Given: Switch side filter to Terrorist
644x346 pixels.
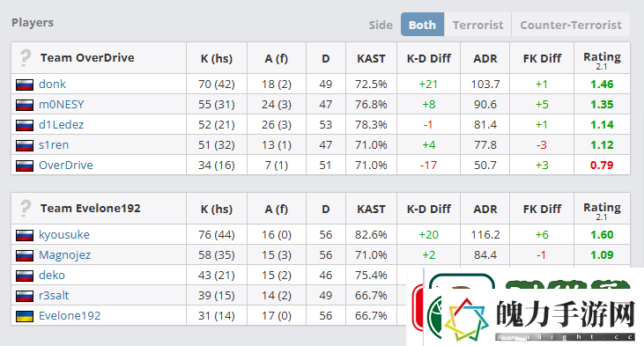Looking at the screenshot, I should coord(477,25).
